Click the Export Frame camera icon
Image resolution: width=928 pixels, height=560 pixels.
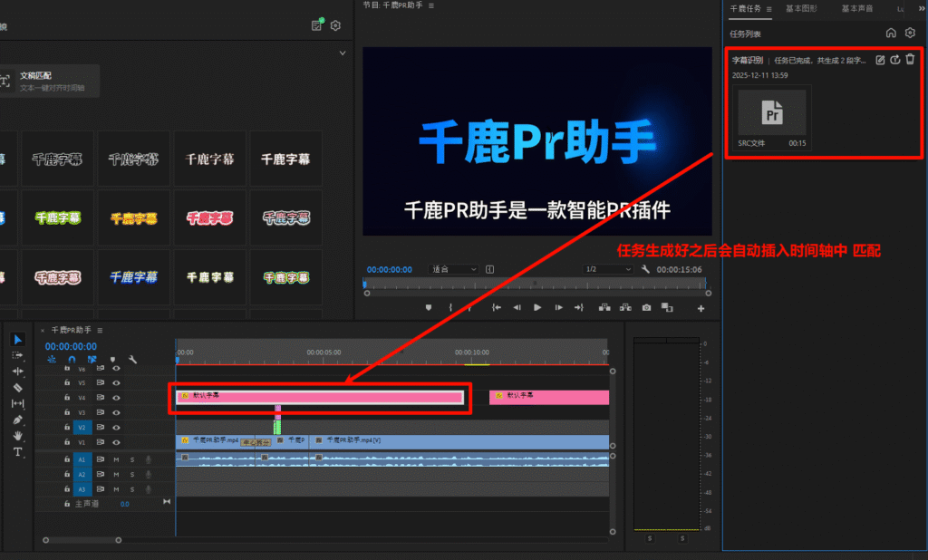[646, 307]
